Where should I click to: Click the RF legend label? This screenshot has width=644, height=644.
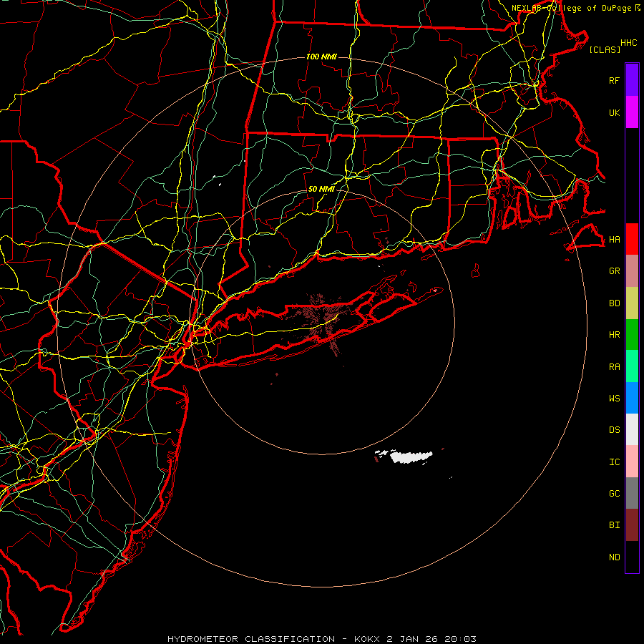click(614, 80)
